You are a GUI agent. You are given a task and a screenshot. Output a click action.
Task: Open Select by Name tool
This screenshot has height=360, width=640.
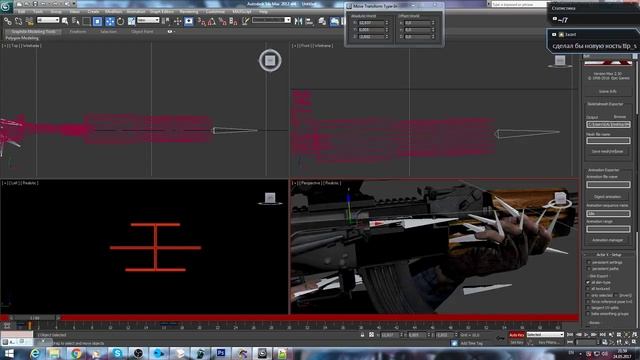point(76,21)
